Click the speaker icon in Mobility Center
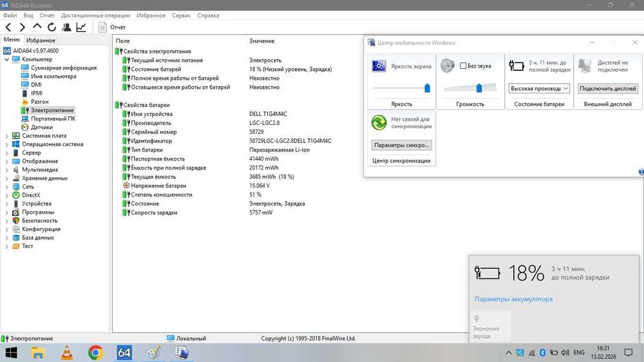Viewport: 644px width, 362px height. (x=448, y=66)
